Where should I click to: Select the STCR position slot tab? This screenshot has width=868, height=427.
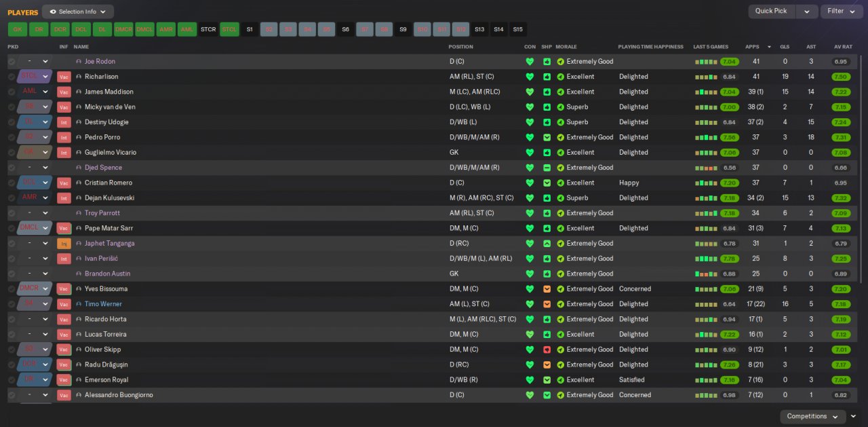[208, 29]
